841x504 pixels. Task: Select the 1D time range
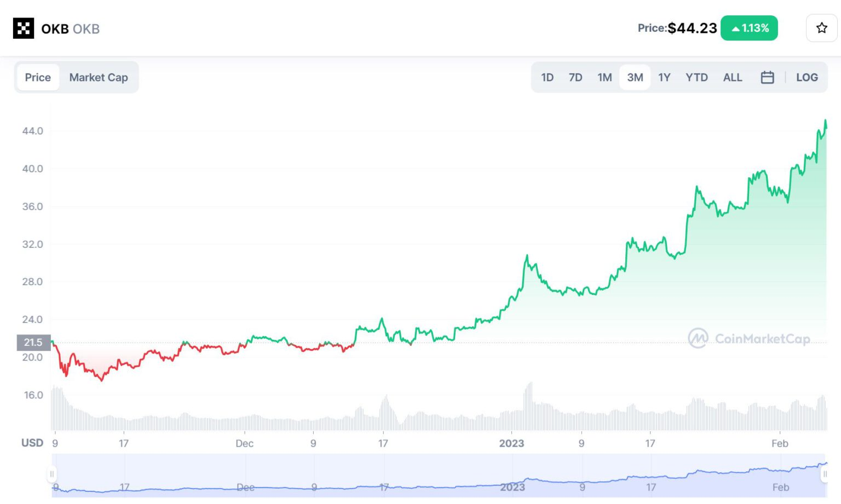pos(547,78)
